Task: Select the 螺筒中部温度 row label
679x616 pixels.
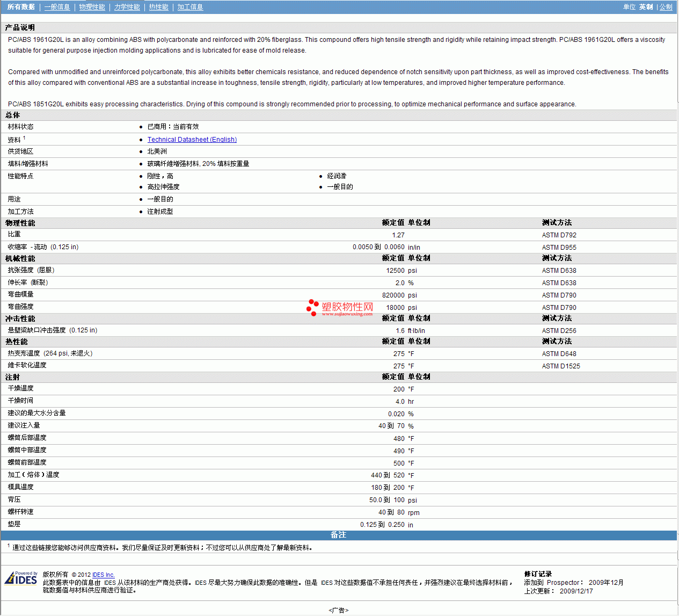Action: 27,450
